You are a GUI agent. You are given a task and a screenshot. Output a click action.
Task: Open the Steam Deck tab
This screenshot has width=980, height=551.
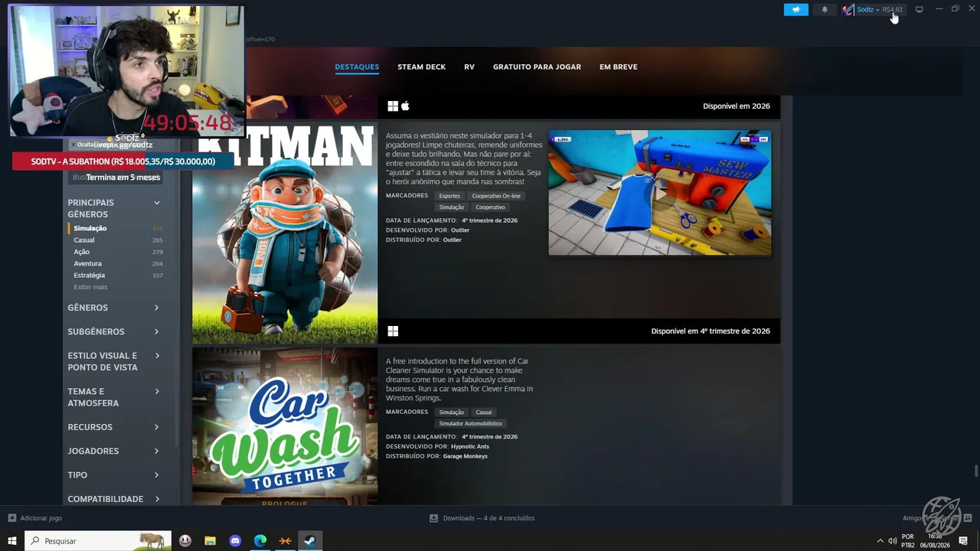tap(421, 67)
